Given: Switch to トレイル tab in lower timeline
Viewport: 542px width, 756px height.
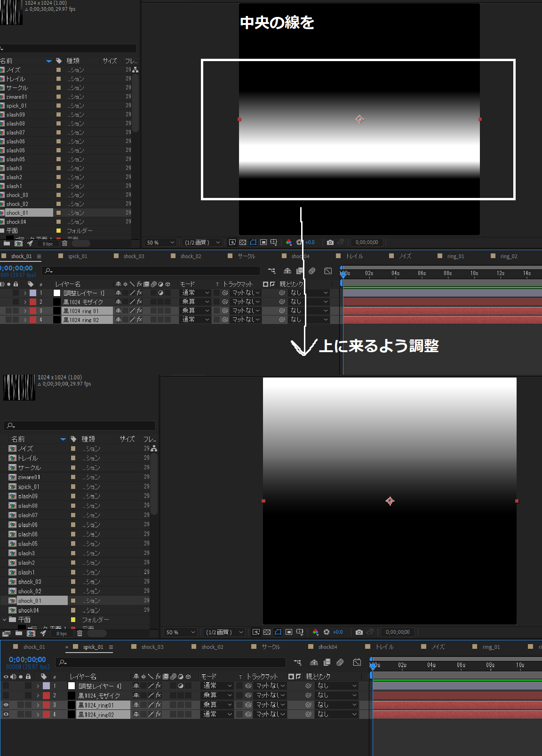Looking at the screenshot, I should [384, 647].
